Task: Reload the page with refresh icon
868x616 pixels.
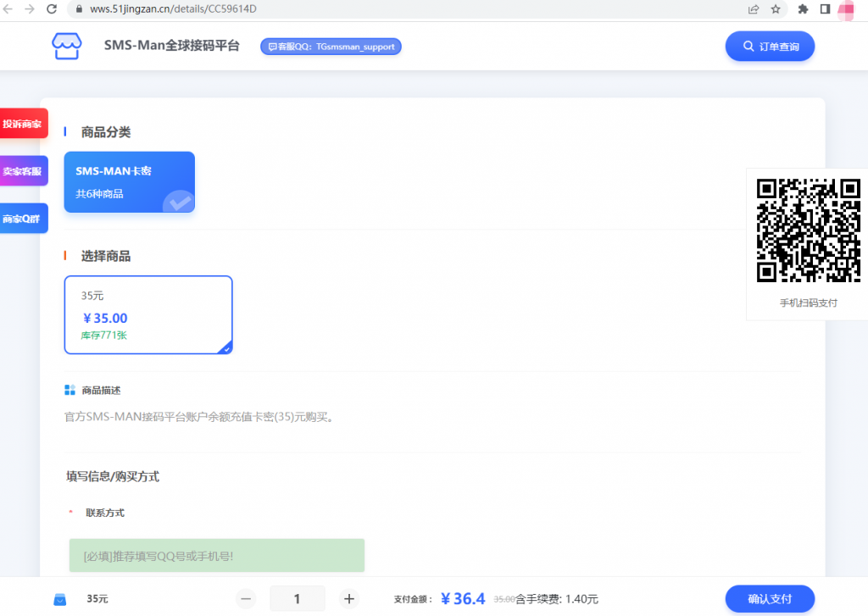Action: click(52, 8)
